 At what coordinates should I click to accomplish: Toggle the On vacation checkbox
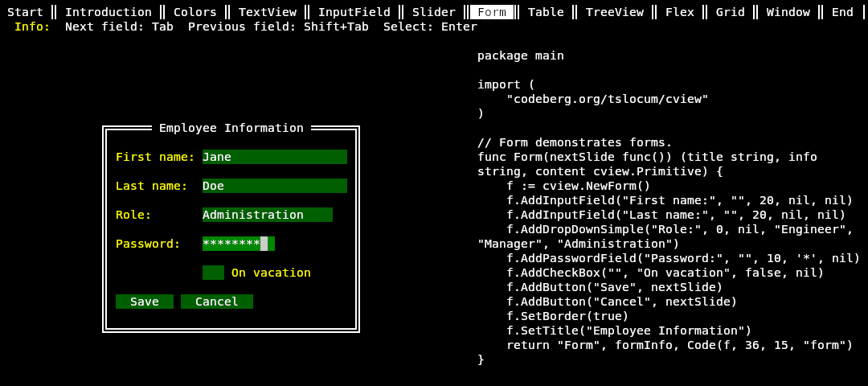(213, 273)
